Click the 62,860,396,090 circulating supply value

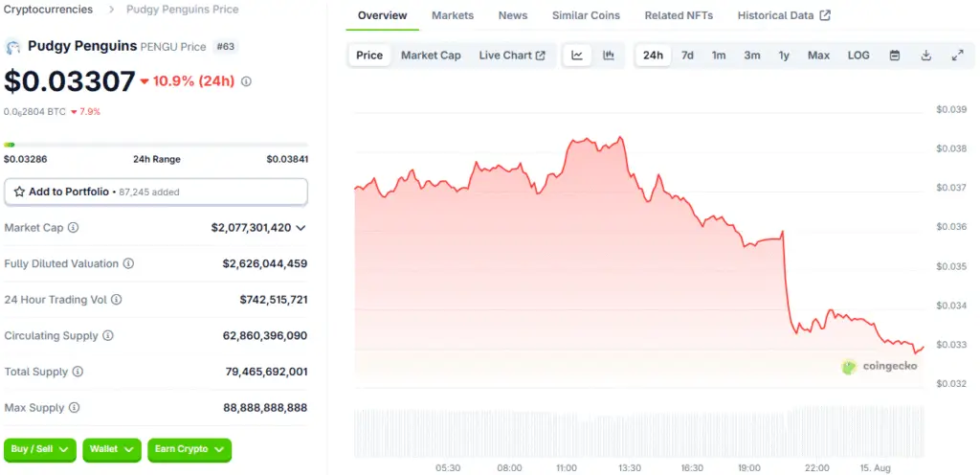tap(265, 335)
